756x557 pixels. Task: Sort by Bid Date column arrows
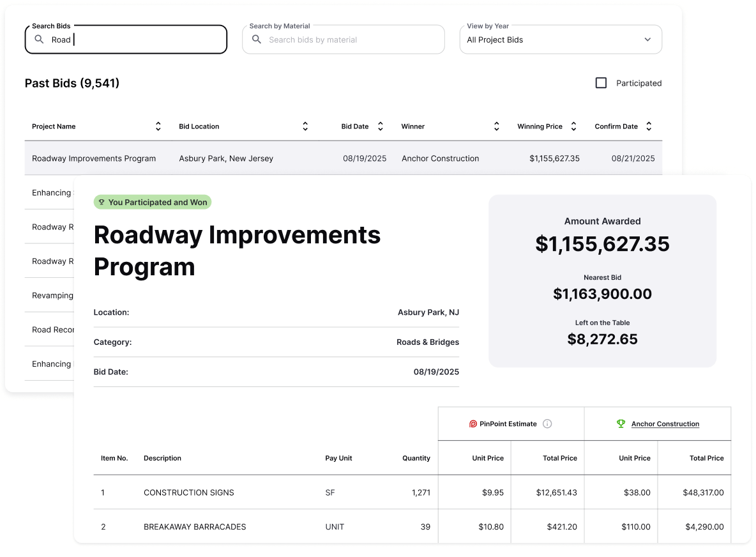pyautogui.click(x=381, y=126)
